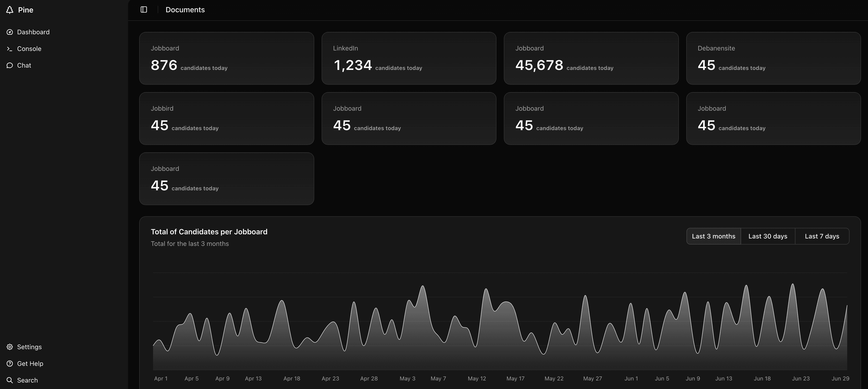The height and width of the screenshot is (389, 868).
Task: Click the Search magnifier icon
Action: click(x=10, y=380)
